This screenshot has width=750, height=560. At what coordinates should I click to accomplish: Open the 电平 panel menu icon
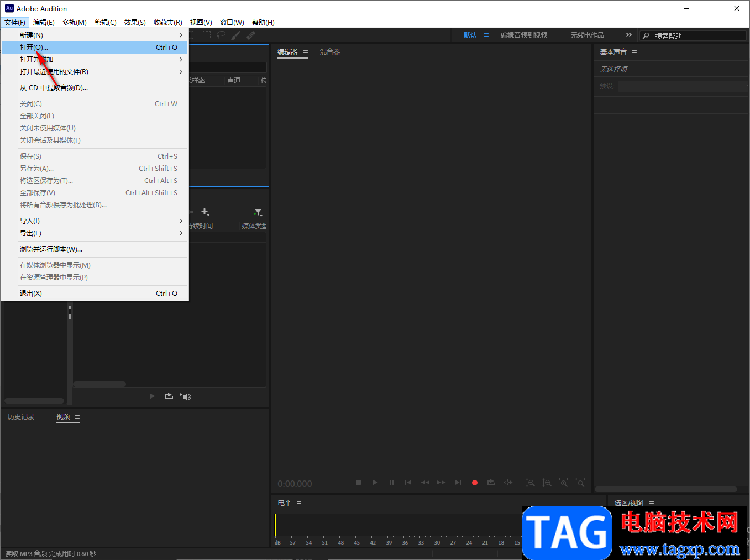point(299,503)
